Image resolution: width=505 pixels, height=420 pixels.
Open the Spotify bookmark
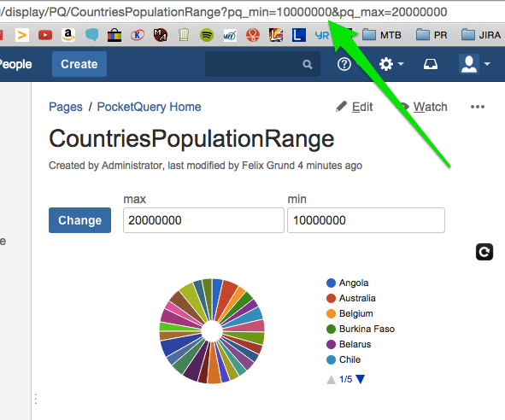click(207, 35)
